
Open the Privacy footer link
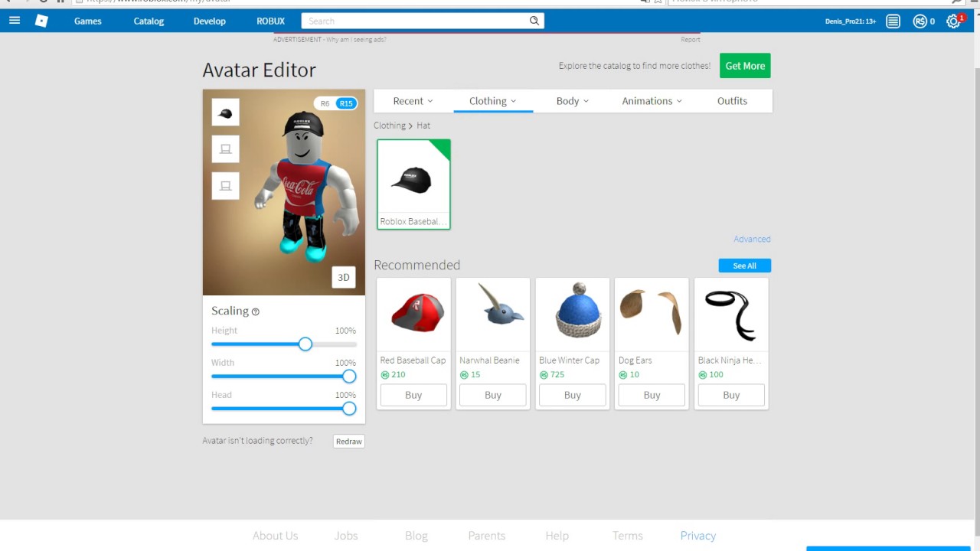(x=698, y=536)
